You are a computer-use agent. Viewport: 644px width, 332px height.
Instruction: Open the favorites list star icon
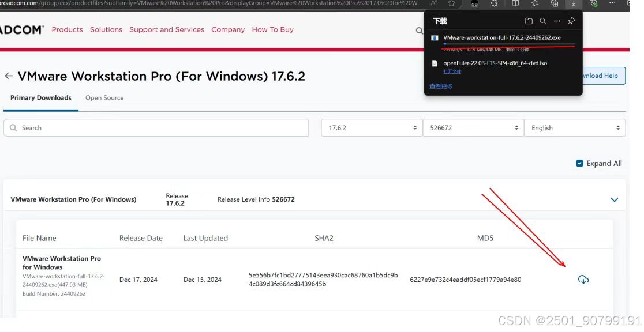[x=535, y=3]
